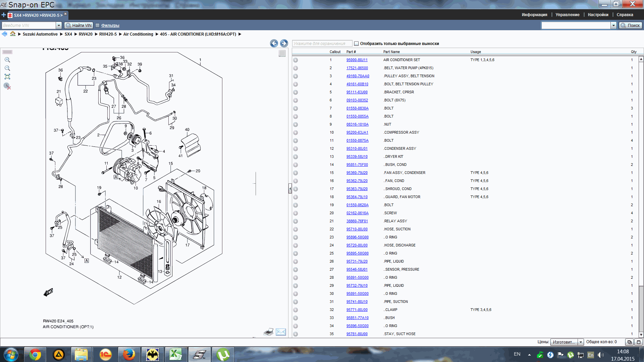The image size is (644, 362).
Task: Click the zoom out magnifier icon
Action: click(x=7, y=68)
